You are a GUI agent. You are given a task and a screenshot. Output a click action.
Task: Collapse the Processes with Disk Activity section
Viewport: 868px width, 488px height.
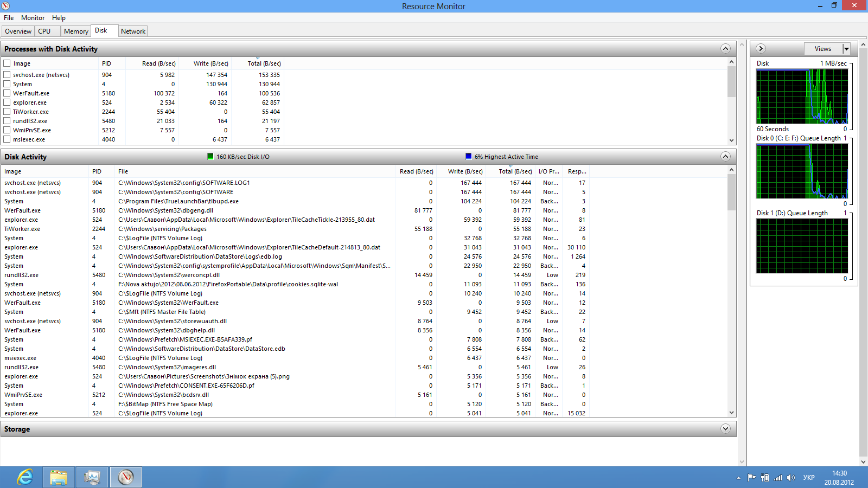(725, 49)
